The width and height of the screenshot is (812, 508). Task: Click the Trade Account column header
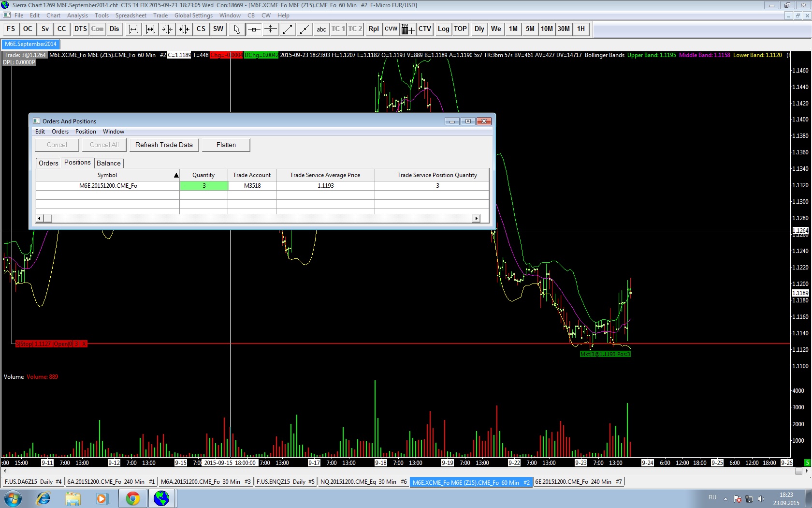252,175
